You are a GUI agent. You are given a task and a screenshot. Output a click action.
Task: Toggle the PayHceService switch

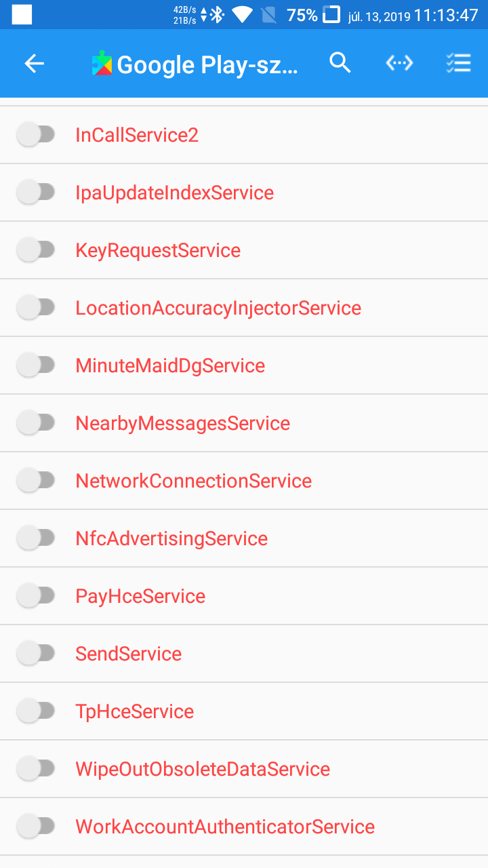coord(36,596)
